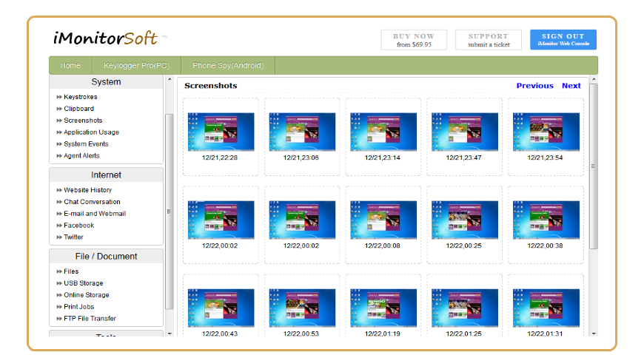
Task: Open Print Jobs log
Action: [79, 307]
